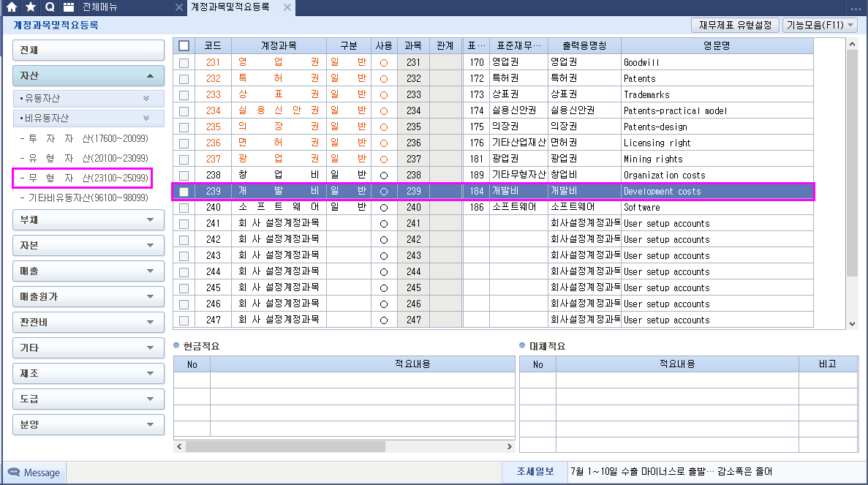
Task: Click right arrow of 현금적요 horizontal scrollbar
Action: point(509,446)
